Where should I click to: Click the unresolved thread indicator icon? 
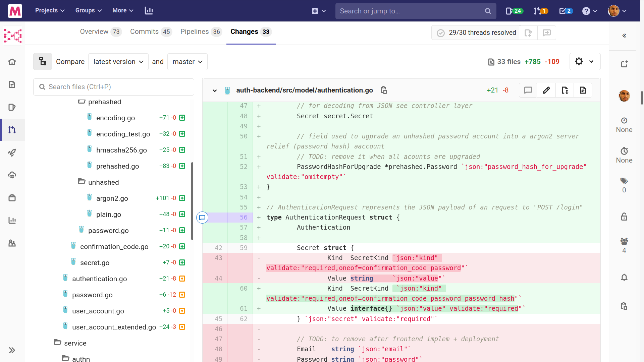[202, 217]
